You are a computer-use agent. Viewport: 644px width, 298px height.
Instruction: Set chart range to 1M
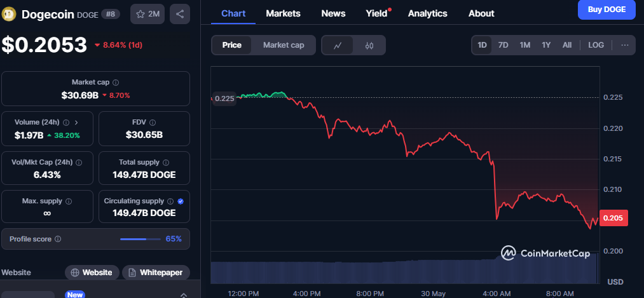click(525, 45)
